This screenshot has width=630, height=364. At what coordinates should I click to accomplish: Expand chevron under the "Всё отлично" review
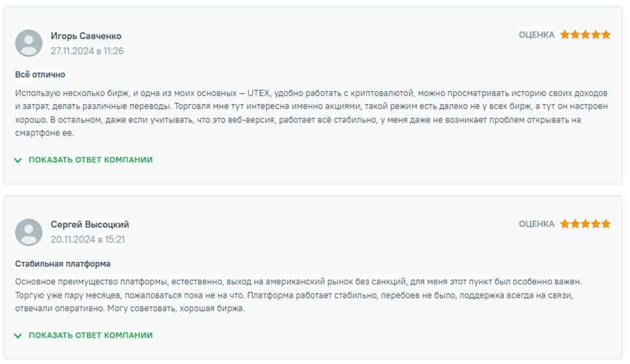(x=18, y=160)
